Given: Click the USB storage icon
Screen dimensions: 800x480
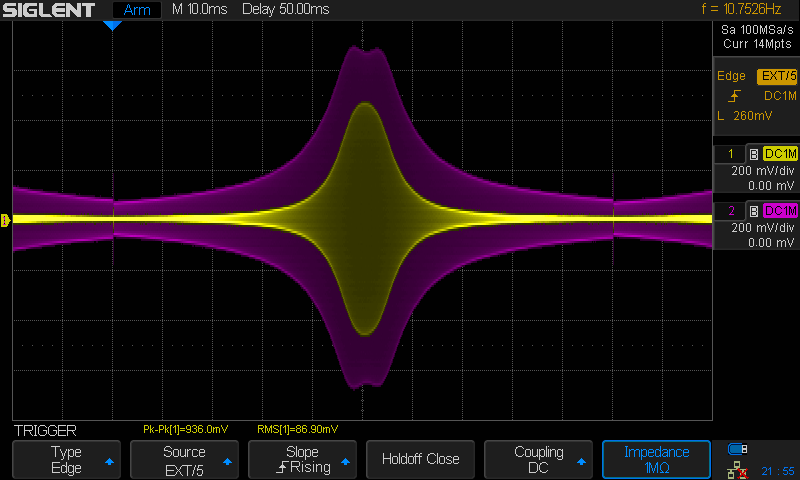Looking at the screenshot, I should click(x=738, y=448).
